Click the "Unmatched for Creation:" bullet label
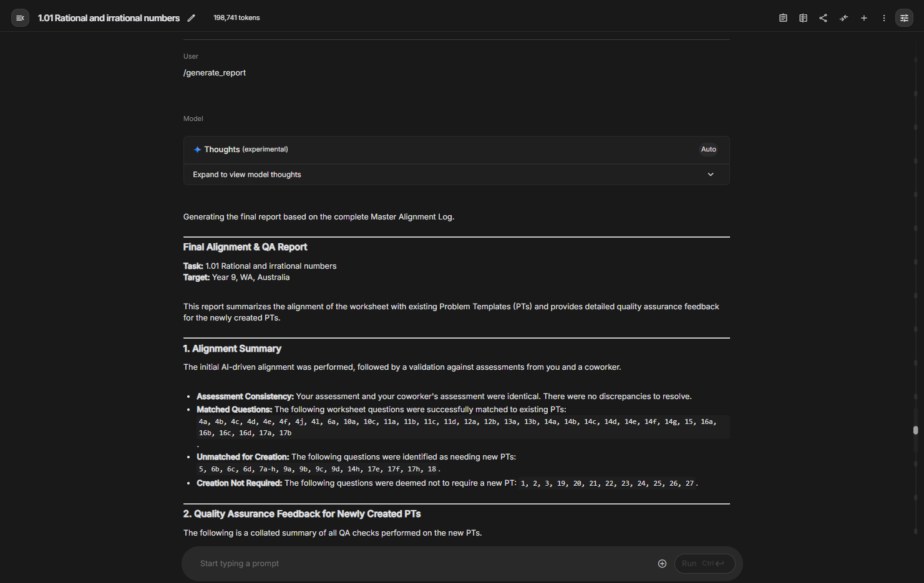Image resolution: width=924 pixels, height=583 pixels. pos(243,457)
